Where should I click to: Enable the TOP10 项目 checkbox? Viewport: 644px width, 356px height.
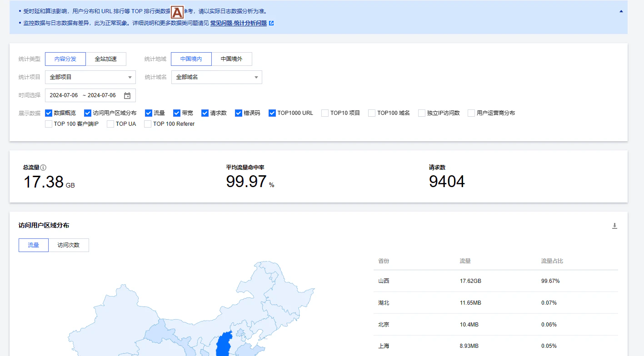tap(326, 113)
